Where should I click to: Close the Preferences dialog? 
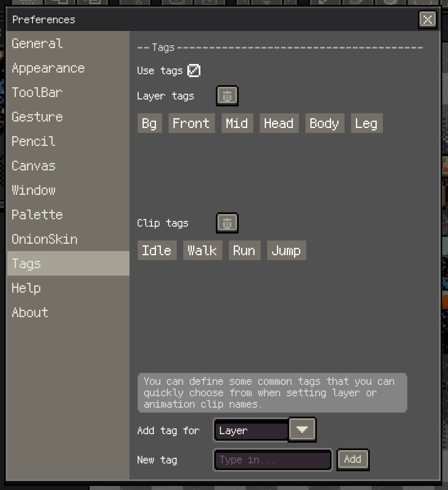(x=428, y=19)
